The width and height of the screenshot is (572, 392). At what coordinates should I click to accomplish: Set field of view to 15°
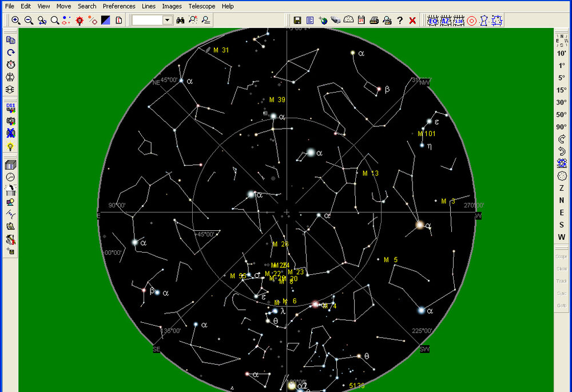pyautogui.click(x=562, y=90)
